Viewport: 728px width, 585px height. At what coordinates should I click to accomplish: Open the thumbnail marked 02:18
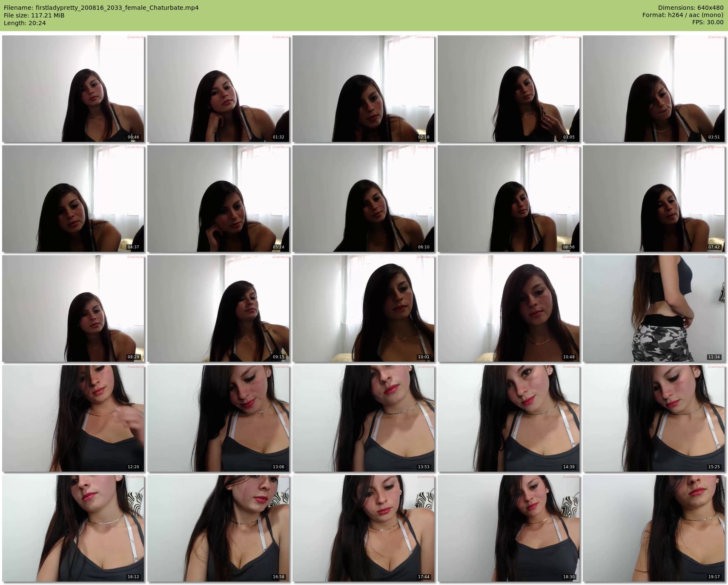coord(363,89)
